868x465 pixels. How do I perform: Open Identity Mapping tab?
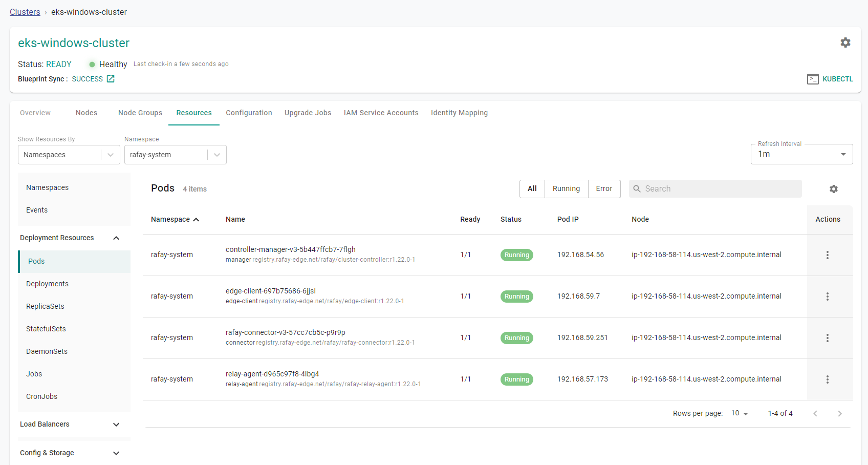tap(460, 113)
